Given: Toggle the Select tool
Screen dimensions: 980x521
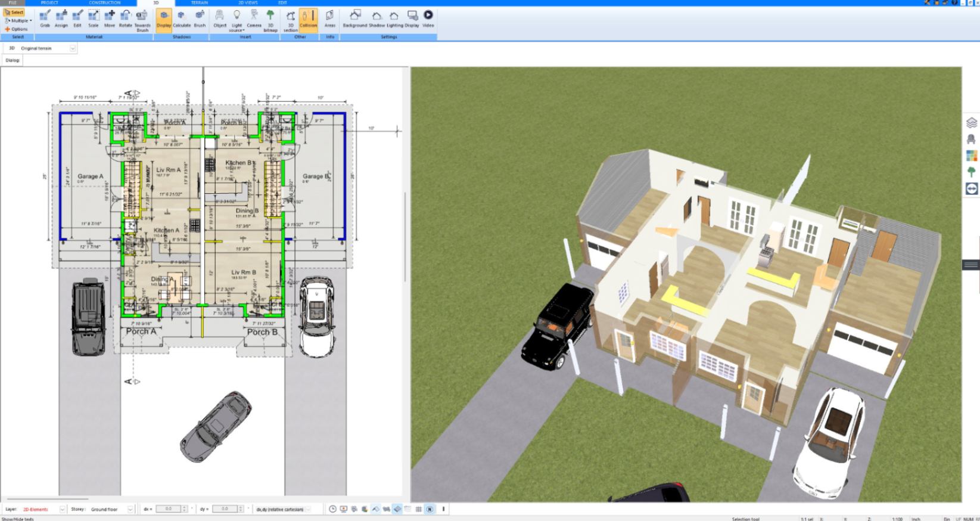Looking at the screenshot, I should click(x=14, y=12).
